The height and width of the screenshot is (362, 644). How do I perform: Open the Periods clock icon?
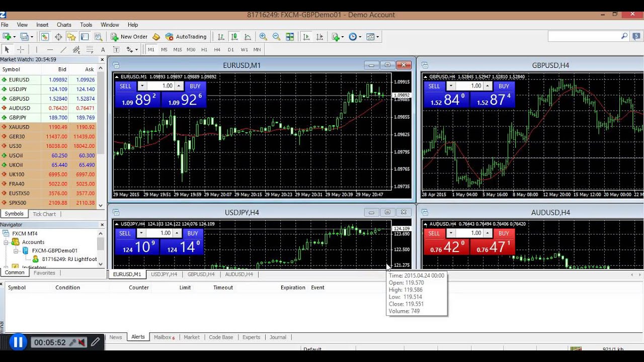point(353,37)
